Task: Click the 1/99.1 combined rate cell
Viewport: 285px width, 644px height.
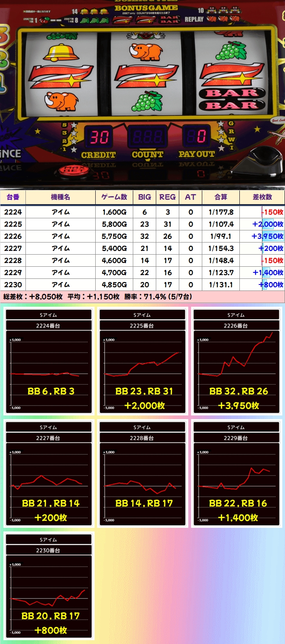Action: pyautogui.click(x=221, y=236)
